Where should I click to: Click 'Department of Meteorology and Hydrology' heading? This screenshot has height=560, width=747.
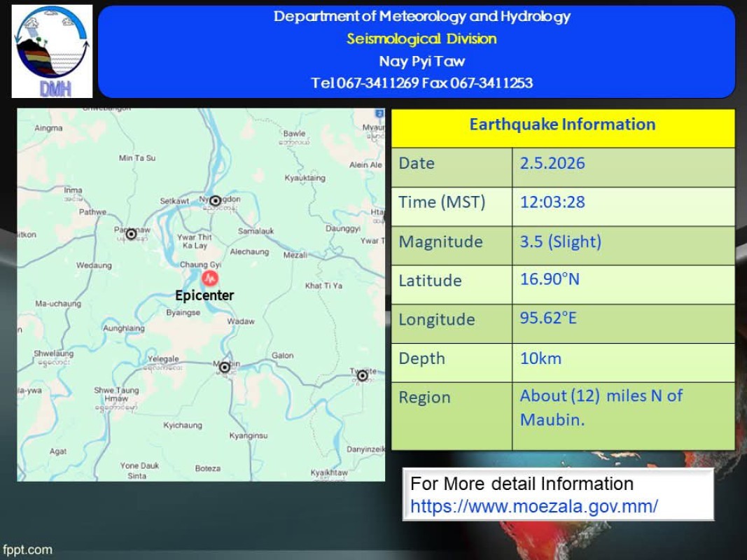click(421, 16)
